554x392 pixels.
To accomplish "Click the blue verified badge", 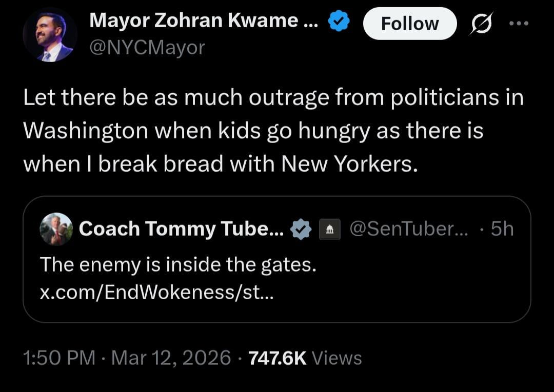I will (339, 22).
